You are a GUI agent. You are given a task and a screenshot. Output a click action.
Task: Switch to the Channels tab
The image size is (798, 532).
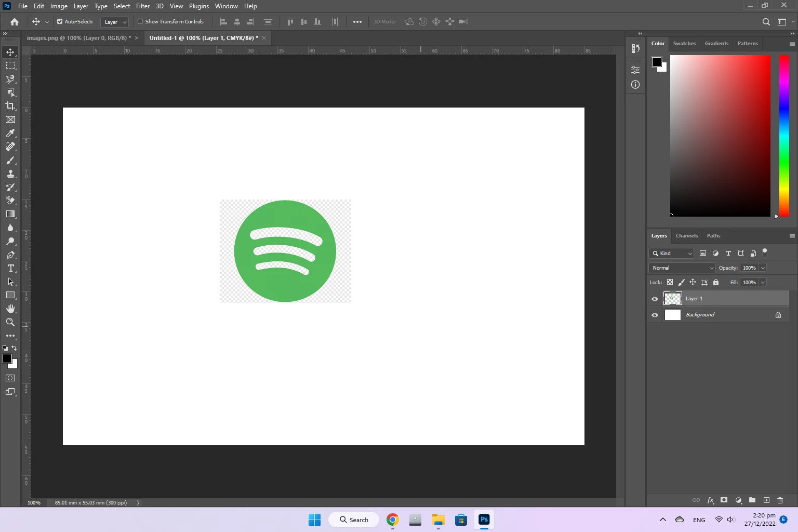pyautogui.click(x=686, y=236)
